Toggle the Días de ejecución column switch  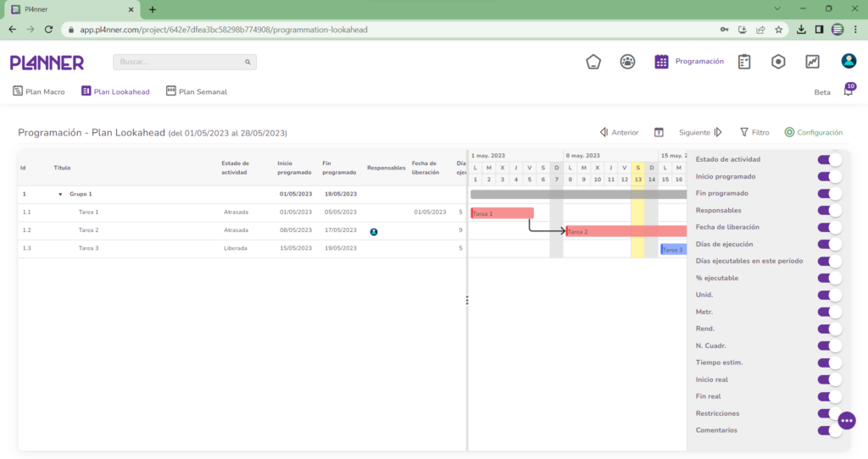[829, 245]
